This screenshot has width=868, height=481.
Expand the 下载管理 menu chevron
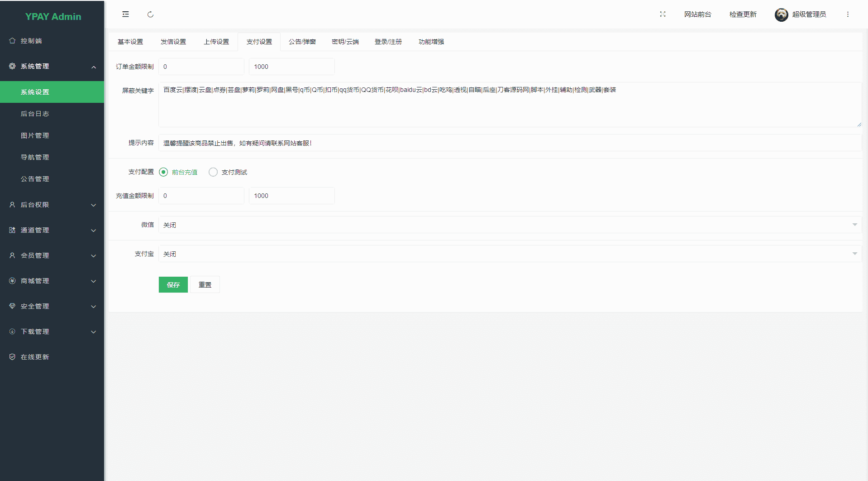point(94,332)
